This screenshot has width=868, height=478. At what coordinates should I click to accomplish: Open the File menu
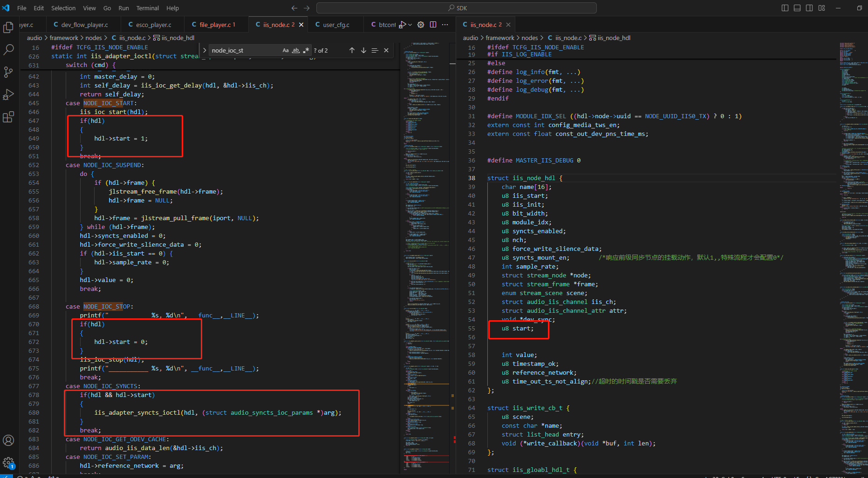pyautogui.click(x=22, y=8)
